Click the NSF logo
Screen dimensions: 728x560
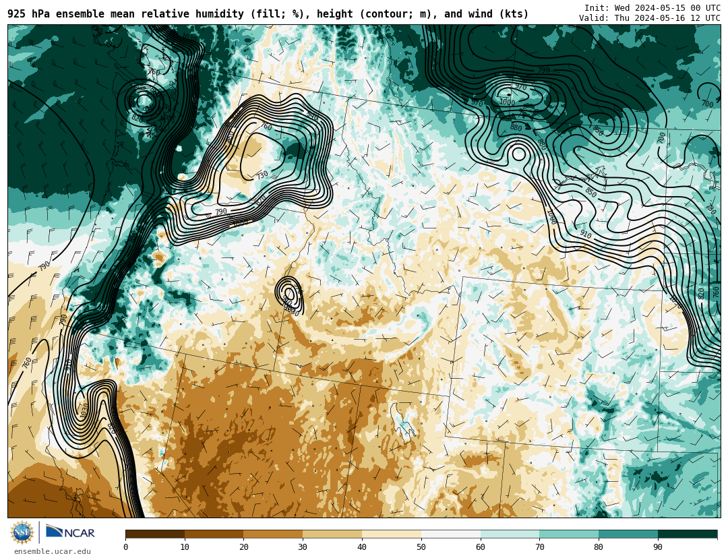(22, 532)
